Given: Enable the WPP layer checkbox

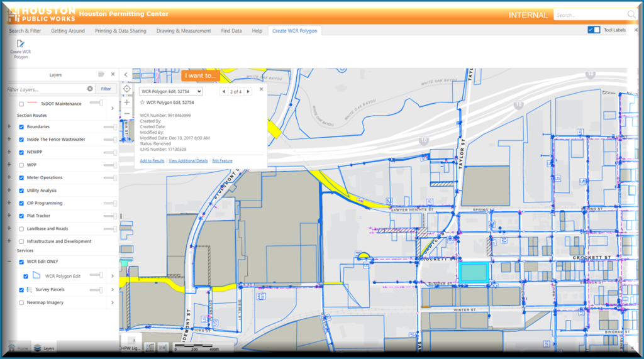Looking at the screenshot, I should pos(21,165).
